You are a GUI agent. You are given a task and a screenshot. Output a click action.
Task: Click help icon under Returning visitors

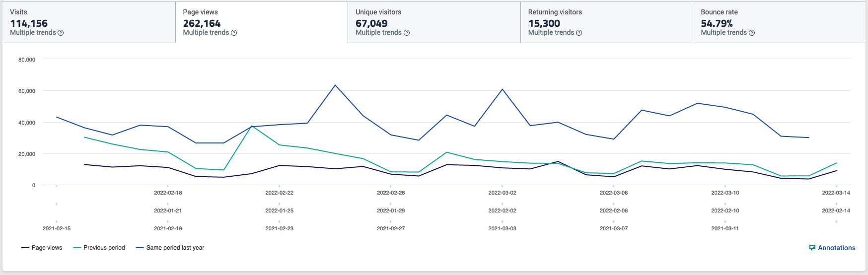point(579,33)
